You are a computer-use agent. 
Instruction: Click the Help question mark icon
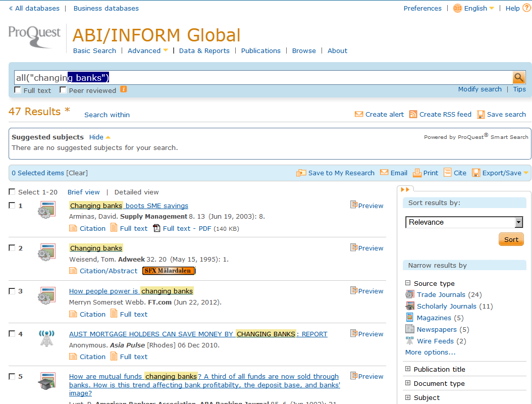tap(526, 8)
